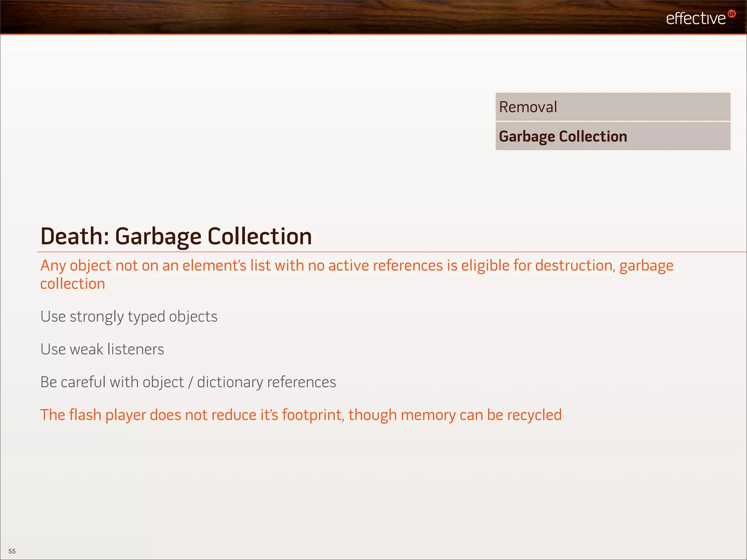747x560 pixels.
Task: Click the slide number 55
Action: [x=12, y=551]
